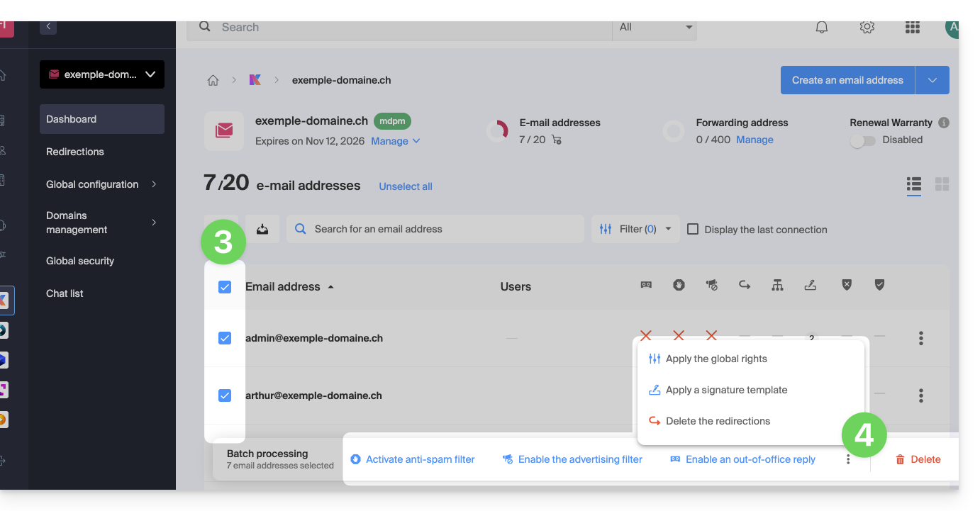
Task: Enable Display the last connection checkbox
Action: [x=693, y=229]
